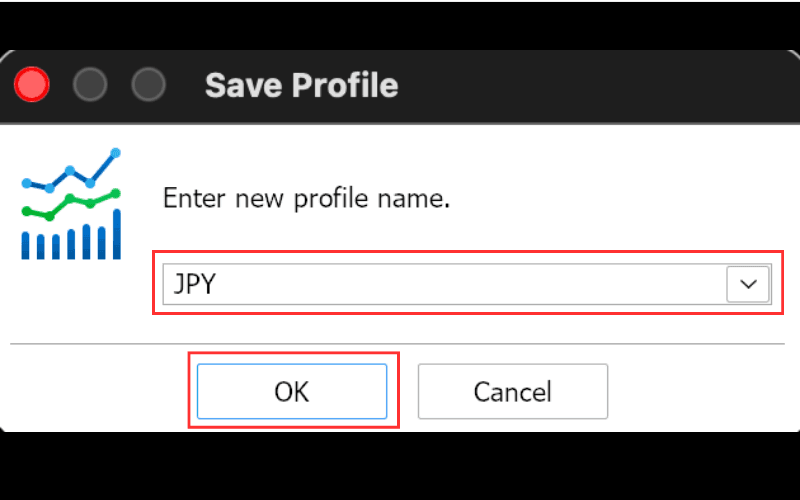Viewport: 800px width, 500px height.
Task: Close the Save Profile dialog with the red button
Action: [32, 84]
